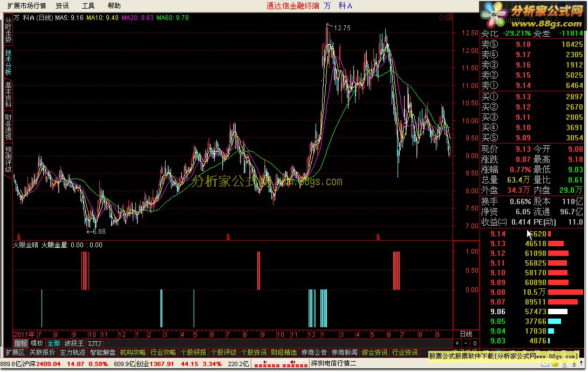The image size is (588, 372).
Task: Click the 买① 9.13 order row
Action: coord(532,97)
